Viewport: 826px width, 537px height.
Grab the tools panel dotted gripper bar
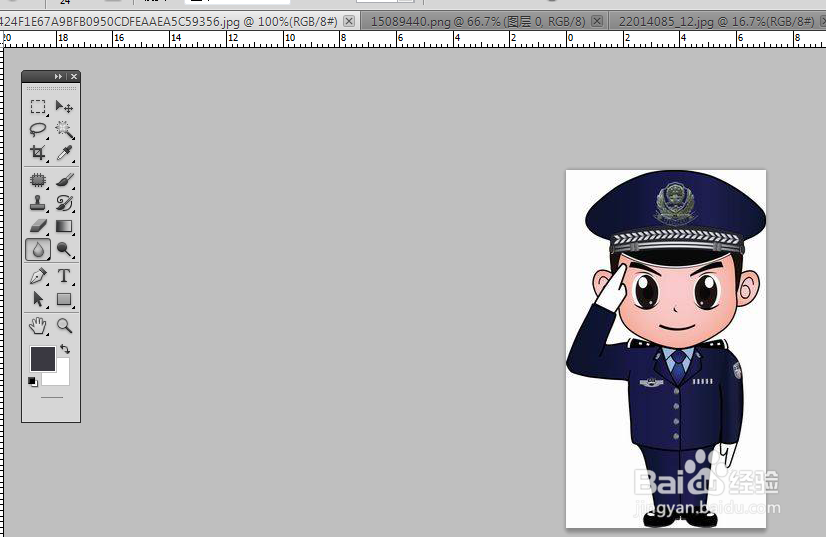(x=51, y=89)
